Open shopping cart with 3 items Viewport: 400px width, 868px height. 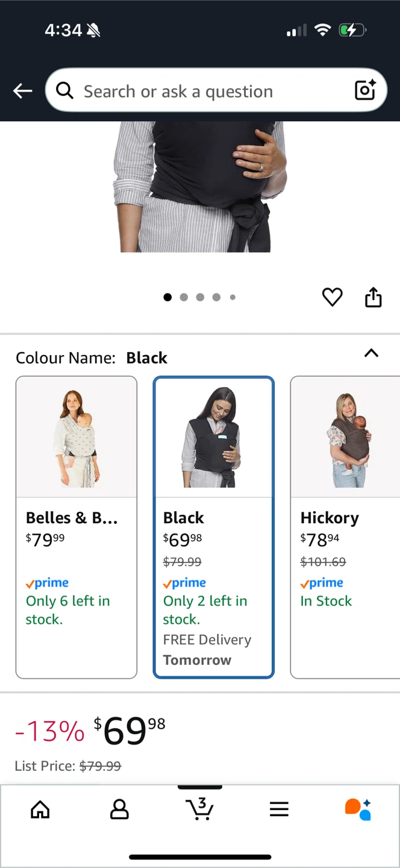(x=199, y=809)
